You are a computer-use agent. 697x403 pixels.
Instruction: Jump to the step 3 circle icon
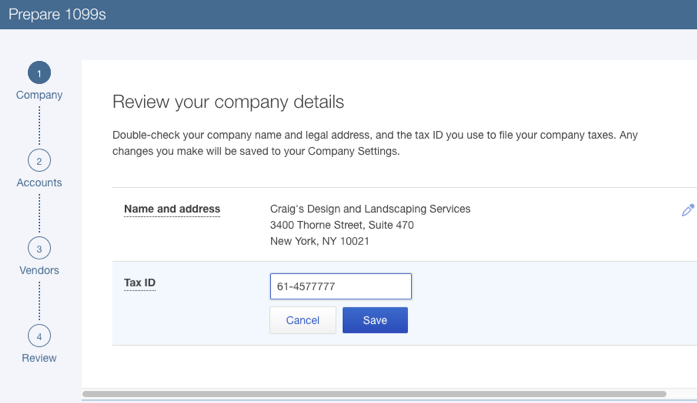pos(39,249)
